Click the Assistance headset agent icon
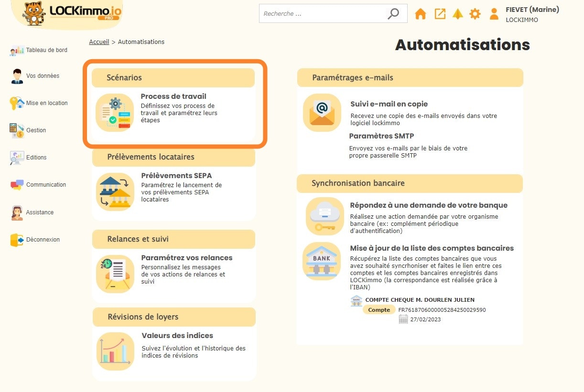The width and height of the screenshot is (584, 392). point(17,212)
